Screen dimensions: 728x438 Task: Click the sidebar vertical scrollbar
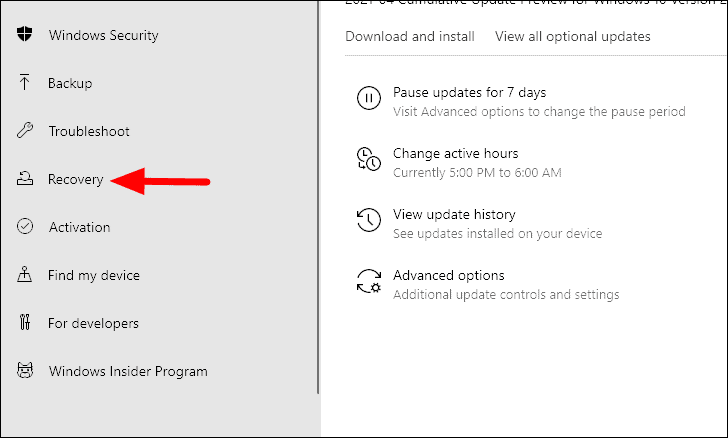[x=318, y=197]
